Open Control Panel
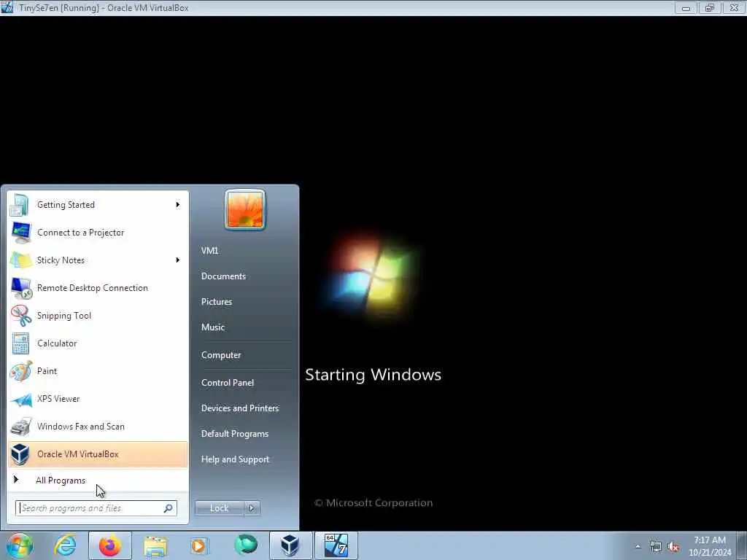Screen dimensions: 747x560 point(228,383)
